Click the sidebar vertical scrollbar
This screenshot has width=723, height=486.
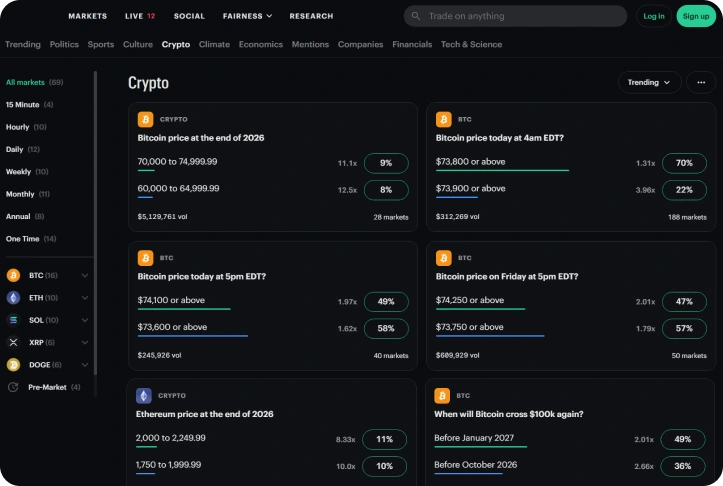point(95,223)
